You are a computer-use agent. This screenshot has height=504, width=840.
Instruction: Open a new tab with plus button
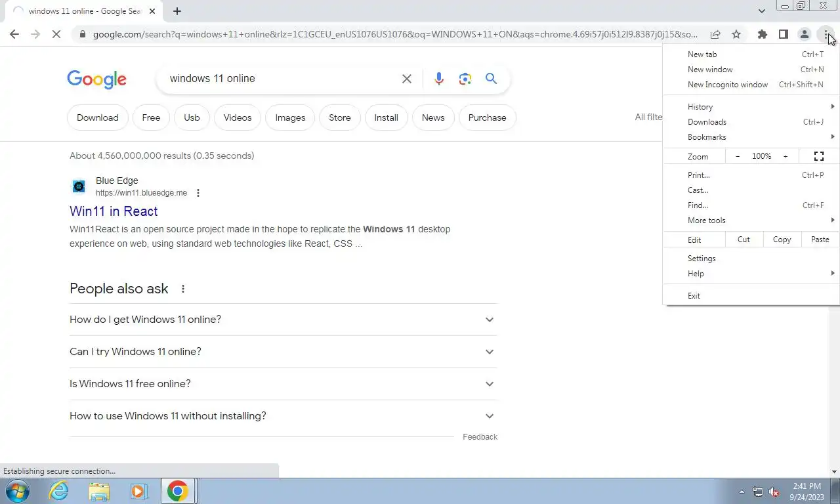(177, 11)
